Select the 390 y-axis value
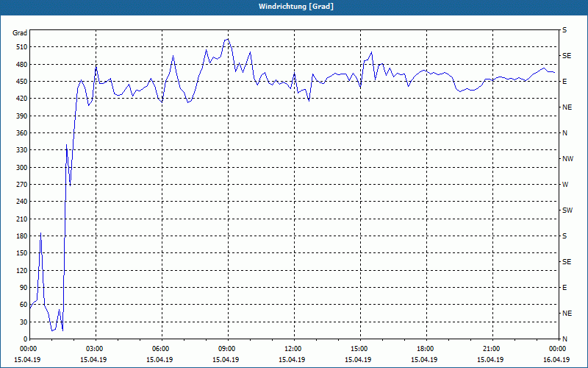The height and width of the screenshot is (368, 588). click(x=22, y=116)
